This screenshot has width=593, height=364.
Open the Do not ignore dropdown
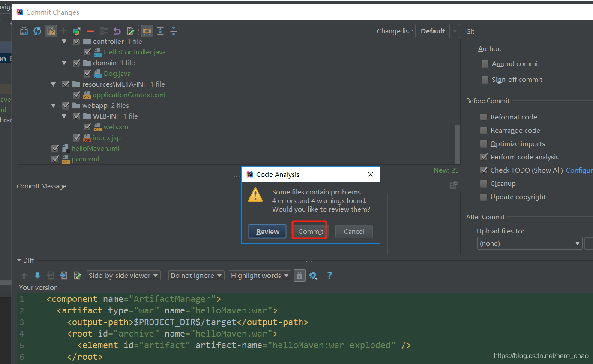196,275
